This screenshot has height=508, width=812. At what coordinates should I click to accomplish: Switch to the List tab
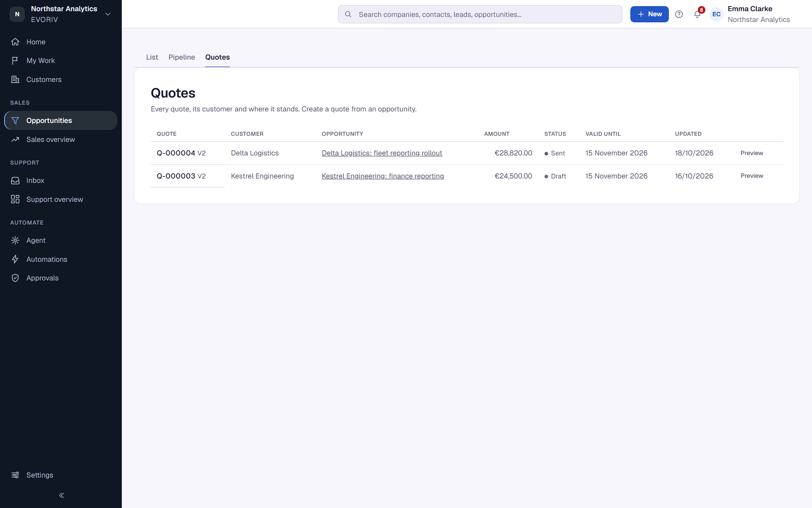[x=152, y=57]
